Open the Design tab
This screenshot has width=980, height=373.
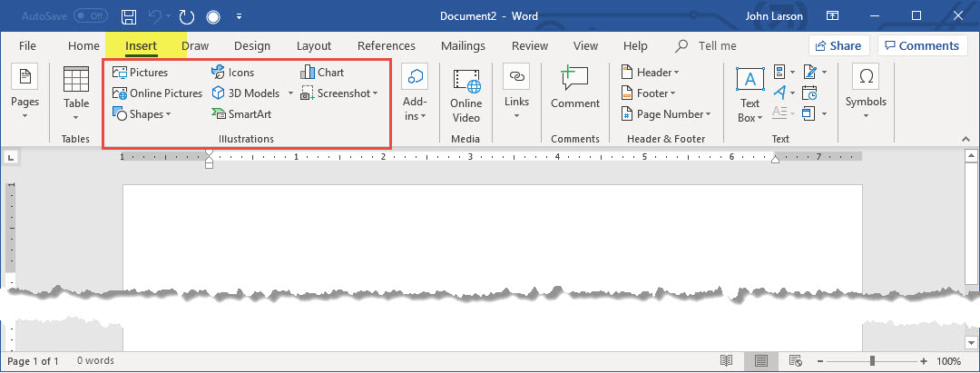(x=252, y=45)
